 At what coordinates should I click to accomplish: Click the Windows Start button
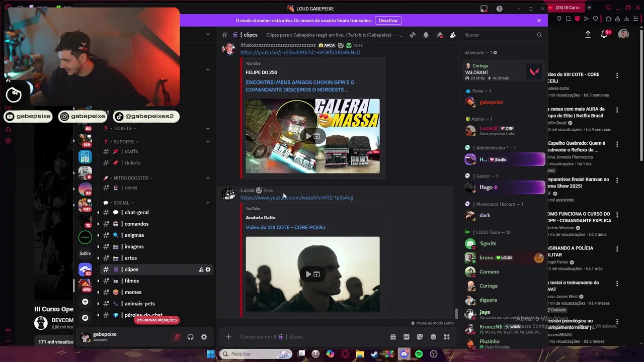pos(211,354)
